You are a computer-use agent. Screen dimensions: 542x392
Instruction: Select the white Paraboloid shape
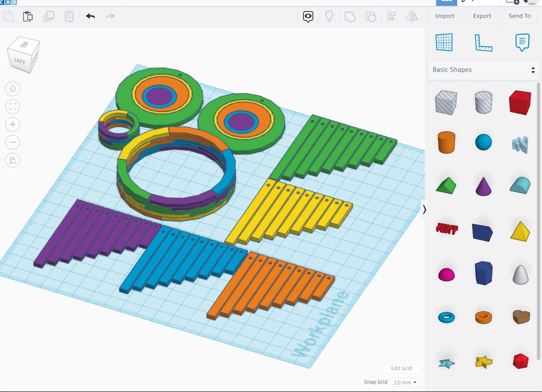(x=520, y=274)
